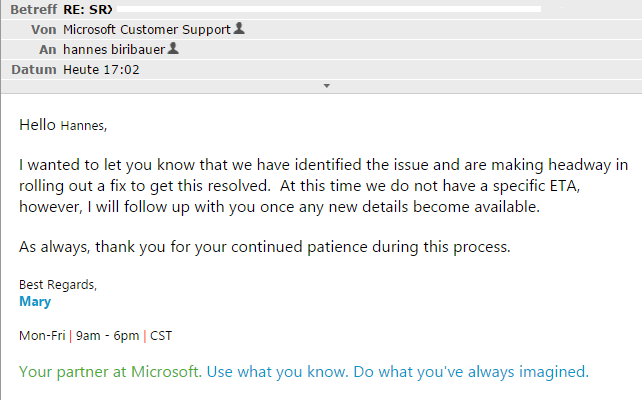Click the contact icon next to hannes biribauer
This screenshot has height=400, width=642.
pos(173,48)
